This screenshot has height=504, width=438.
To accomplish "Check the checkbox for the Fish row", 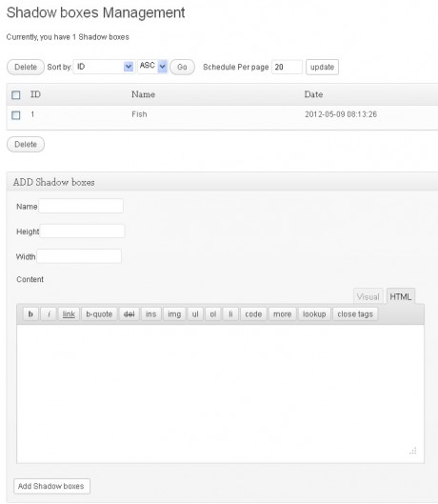I will coord(16,115).
